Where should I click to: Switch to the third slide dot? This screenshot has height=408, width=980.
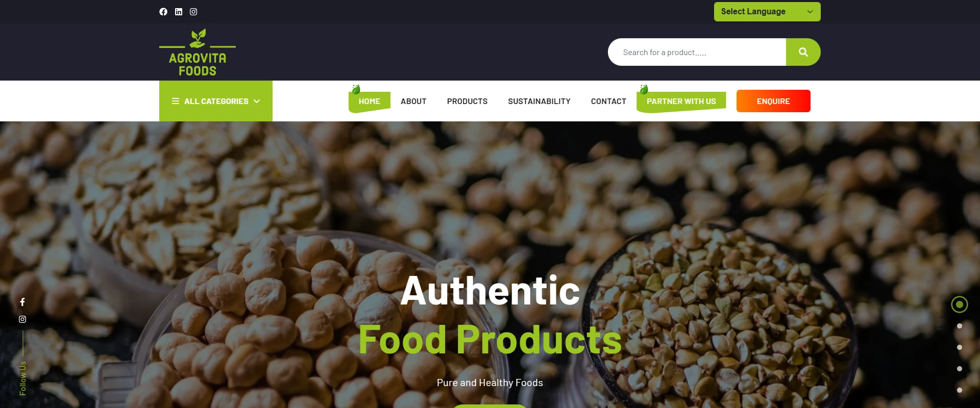point(960,347)
